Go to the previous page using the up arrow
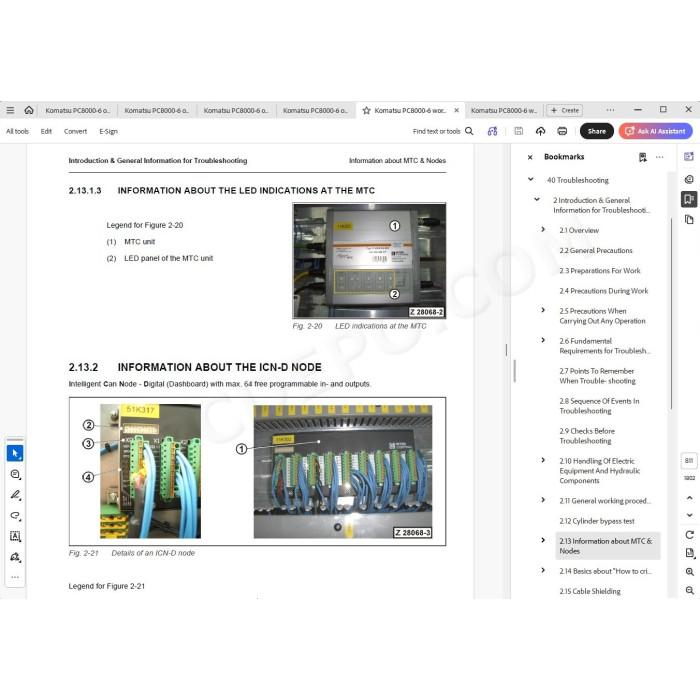 point(689,497)
